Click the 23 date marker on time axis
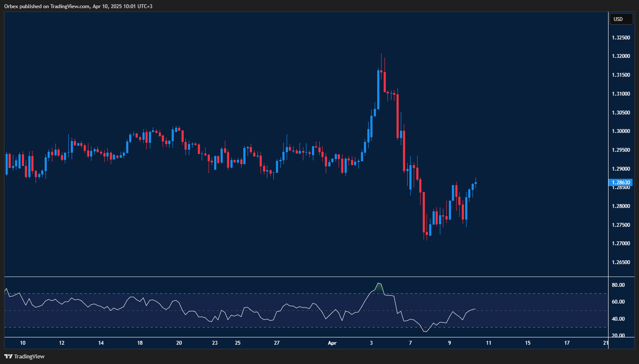Screen dimensions: 639x364 coord(215,343)
